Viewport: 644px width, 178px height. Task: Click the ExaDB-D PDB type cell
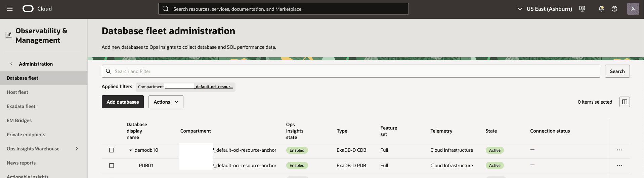[x=351, y=166]
